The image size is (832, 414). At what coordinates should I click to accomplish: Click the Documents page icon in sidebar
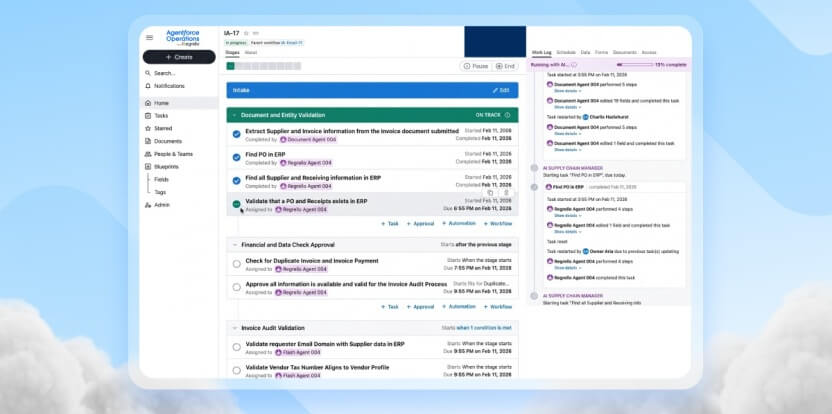[148, 141]
